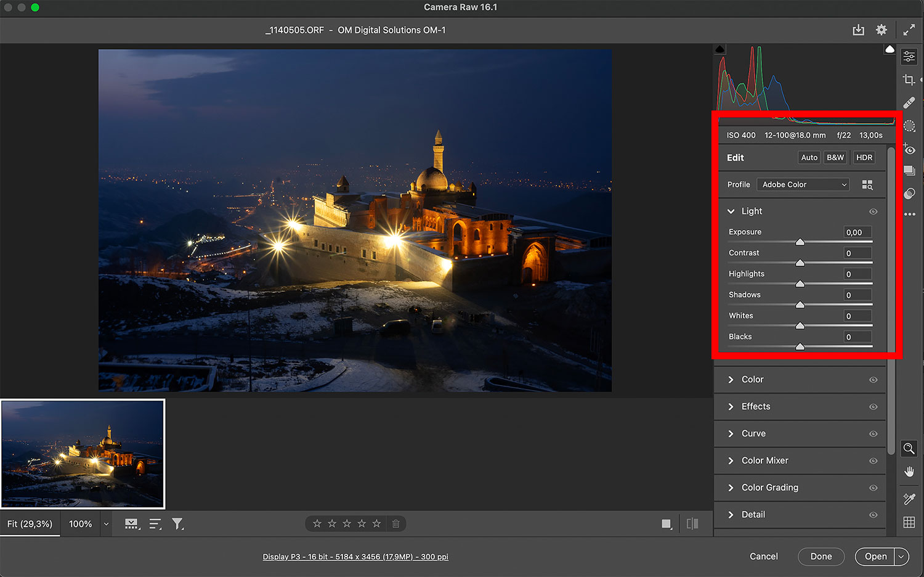Toggle before/after view icon
Screen dimensions: 924x577
coord(692,524)
